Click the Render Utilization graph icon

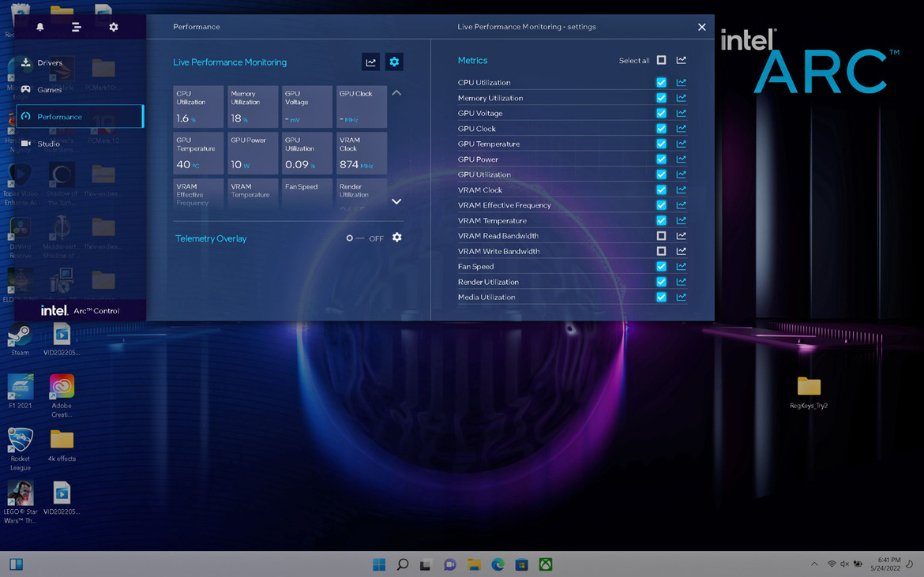point(682,282)
